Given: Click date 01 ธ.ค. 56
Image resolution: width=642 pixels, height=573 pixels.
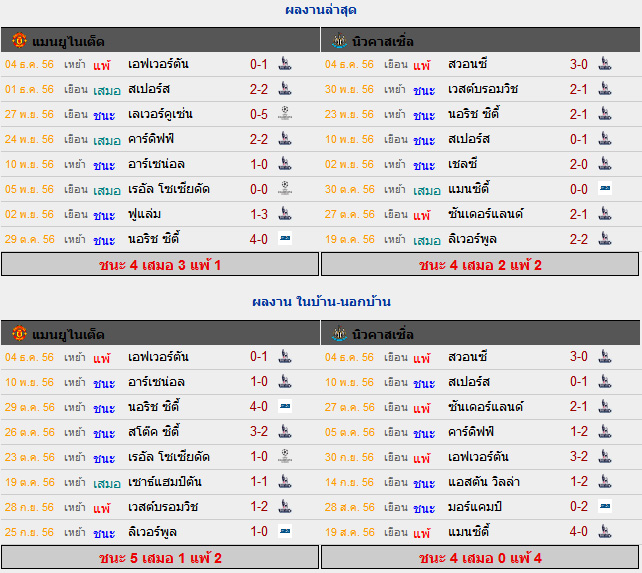Looking at the screenshot, I should click(x=29, y=89).
